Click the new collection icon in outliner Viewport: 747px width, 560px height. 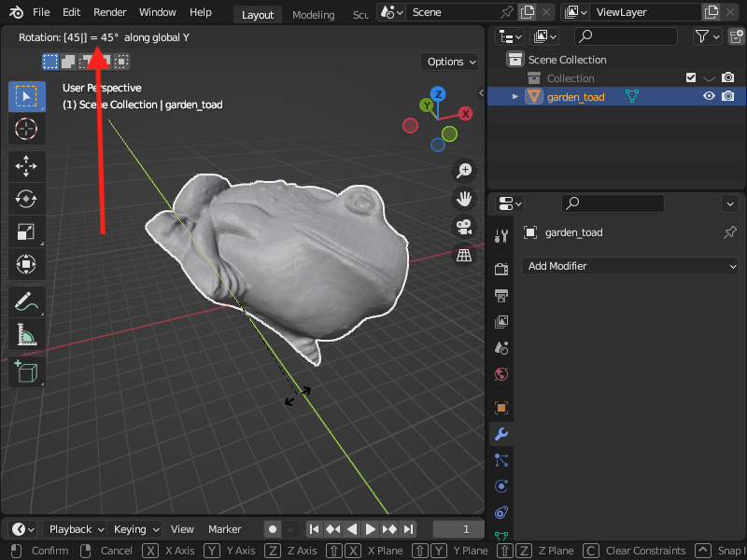pyautogui.click(x=737, y=36)
